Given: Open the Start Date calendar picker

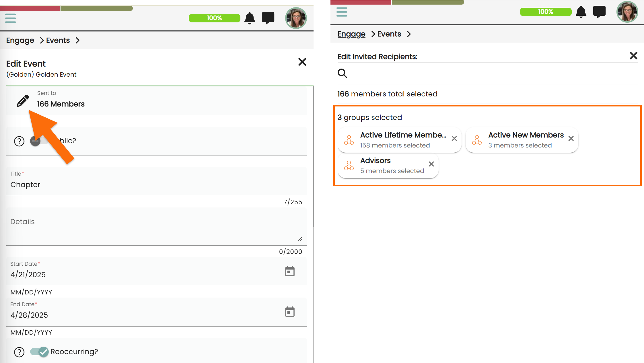Looking at the screenshot, I should 290,271.
